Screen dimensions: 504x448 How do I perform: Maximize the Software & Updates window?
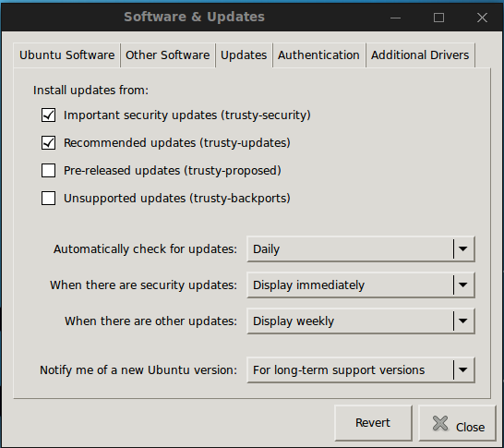pos(438,18)
